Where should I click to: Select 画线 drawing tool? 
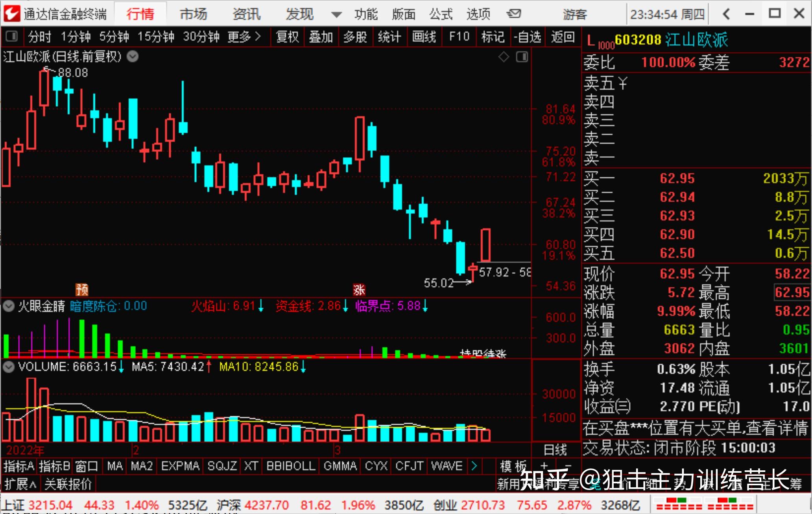(x=424, y=37)
